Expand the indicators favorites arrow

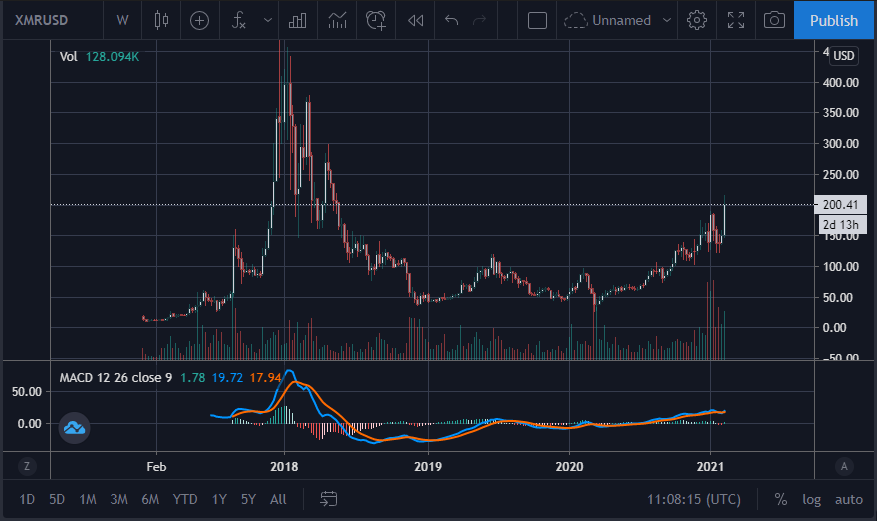[268, 21]
